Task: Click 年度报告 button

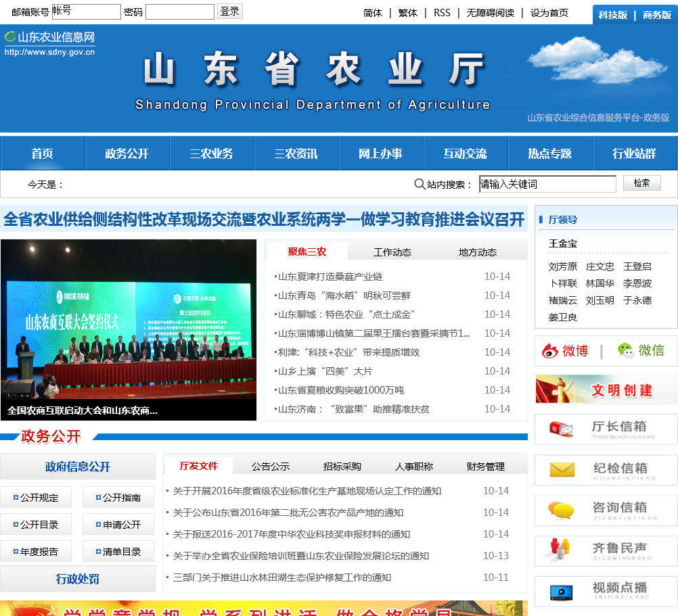Action: pos(36,552)
